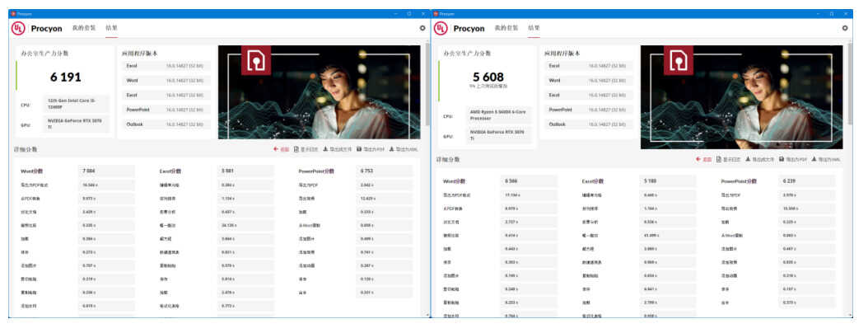
Task: Click the banner photo in the AMD window
Action: [742, 97]
